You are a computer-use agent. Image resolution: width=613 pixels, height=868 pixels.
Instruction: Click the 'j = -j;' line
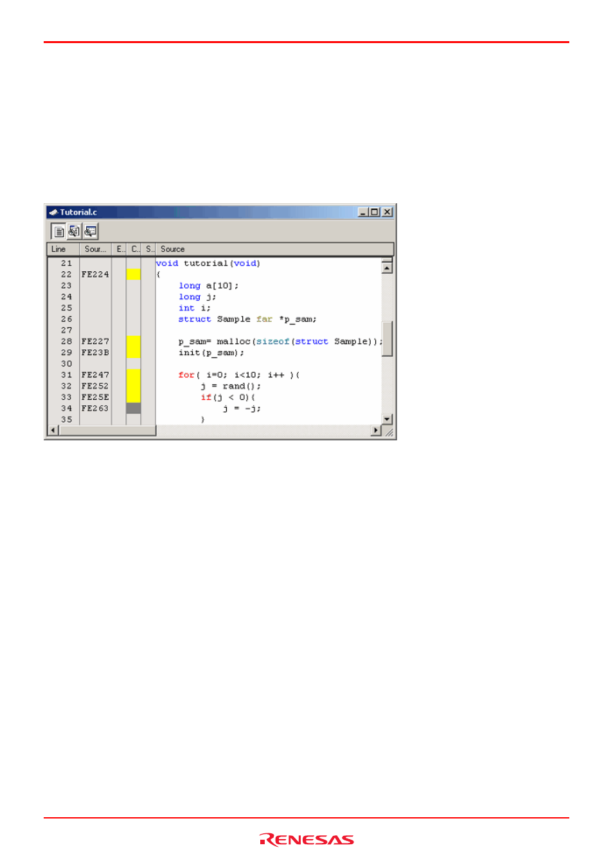coord(242,409)
